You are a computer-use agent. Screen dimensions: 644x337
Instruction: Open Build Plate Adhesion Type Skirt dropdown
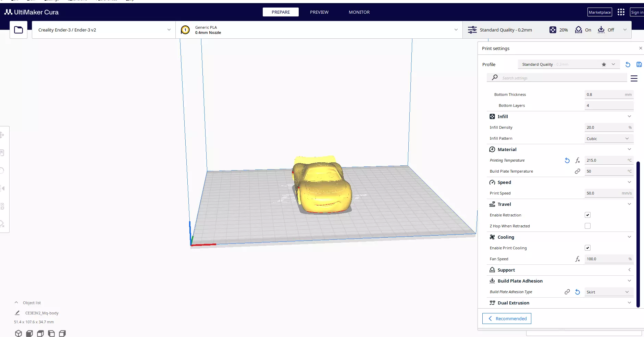[609, 292]
